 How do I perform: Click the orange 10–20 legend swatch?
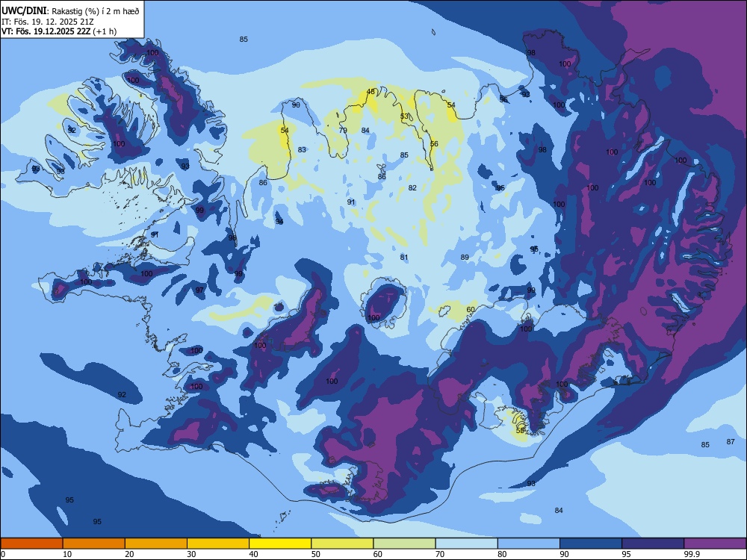click(x=94, y=544)
